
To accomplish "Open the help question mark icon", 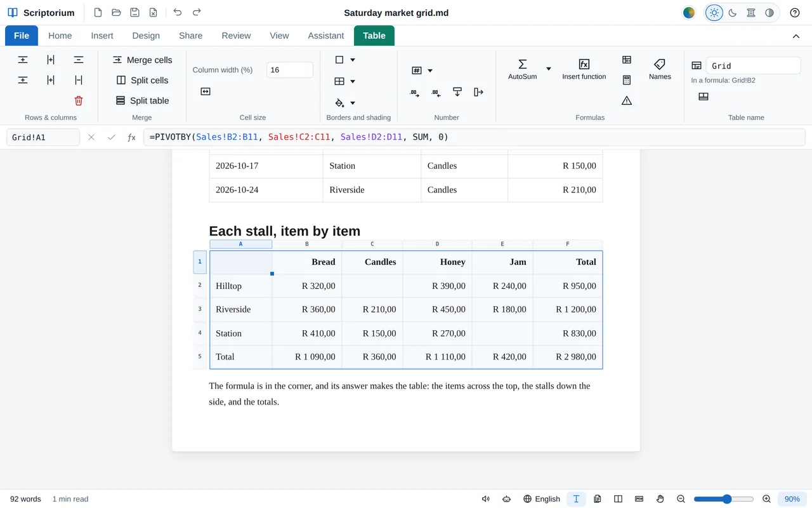I will point(795,13).
